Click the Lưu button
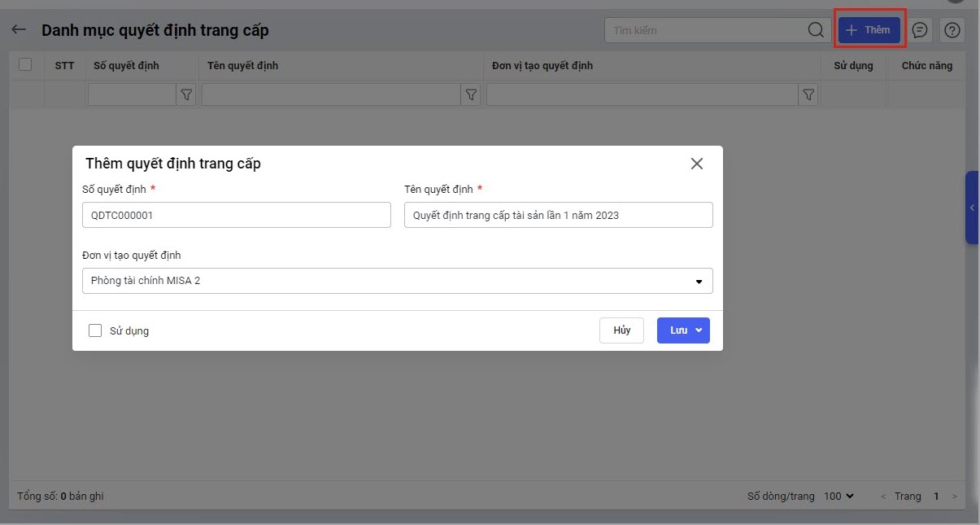 pyautogui.click(x=678, y=330)
